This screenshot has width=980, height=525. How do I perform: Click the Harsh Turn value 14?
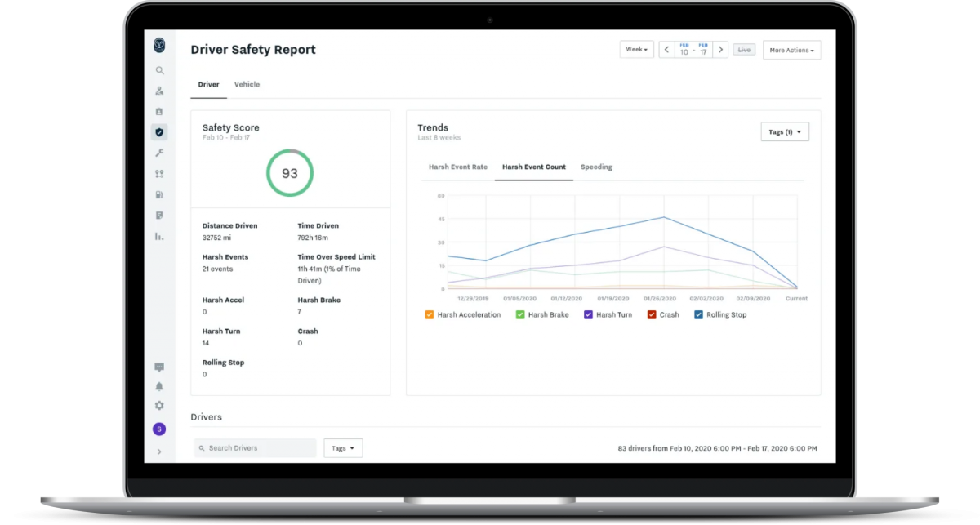(205, 343)
